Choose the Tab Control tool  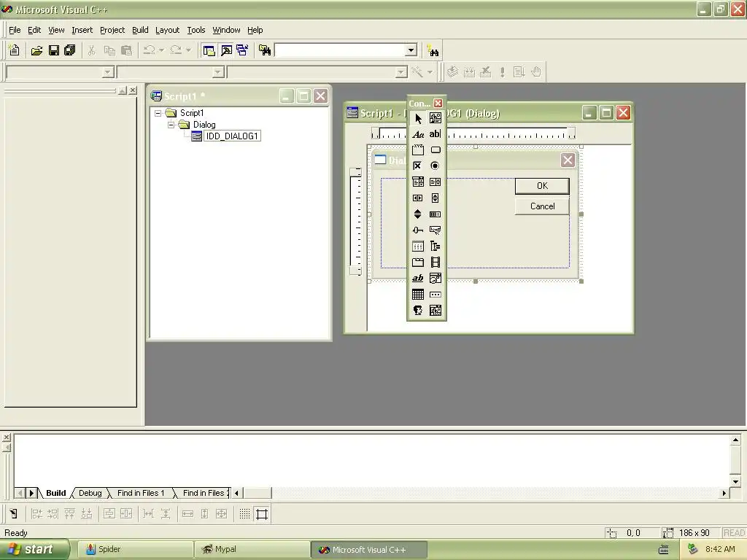click(x=418, y=262)
